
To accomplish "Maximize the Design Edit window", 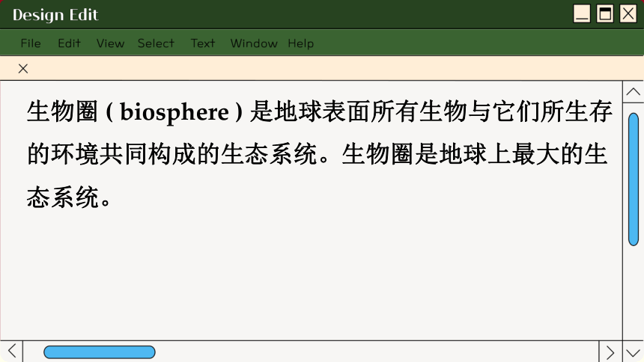I will click(x=605, y=14).
